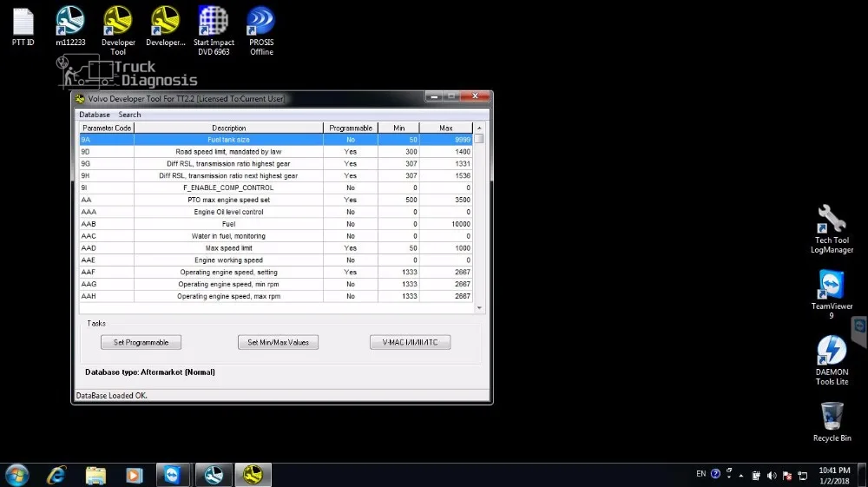This screenshot has width=868, height=487.
Task: Click Show desktop button on taskbar
Action: click(x=864, y=476)
